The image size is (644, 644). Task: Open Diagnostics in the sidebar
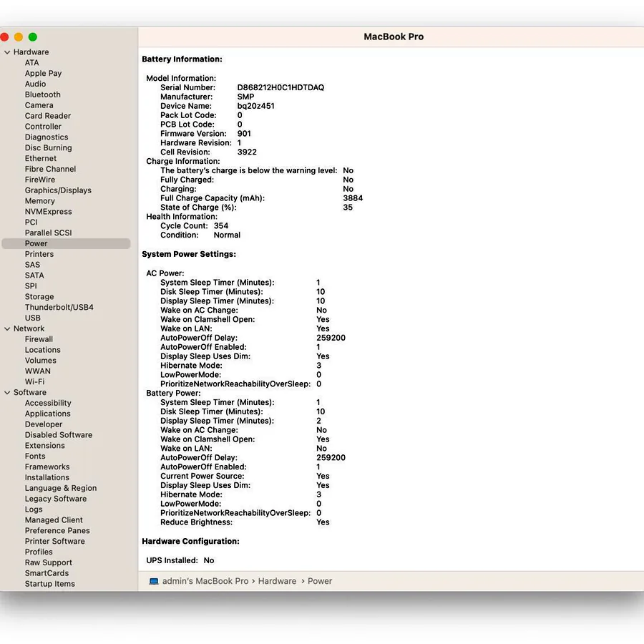click(47, 137)
